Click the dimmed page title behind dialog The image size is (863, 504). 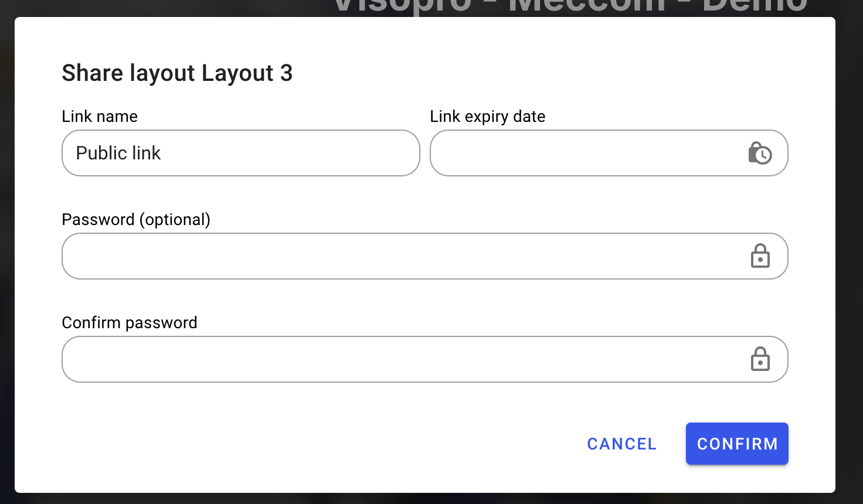point(569,7)
